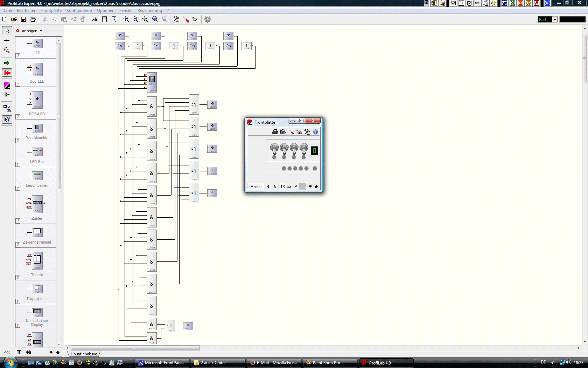Flip the first toggle switch on Frontplatte
This screenshot has height=368, width=588.
tap(274, 149)
